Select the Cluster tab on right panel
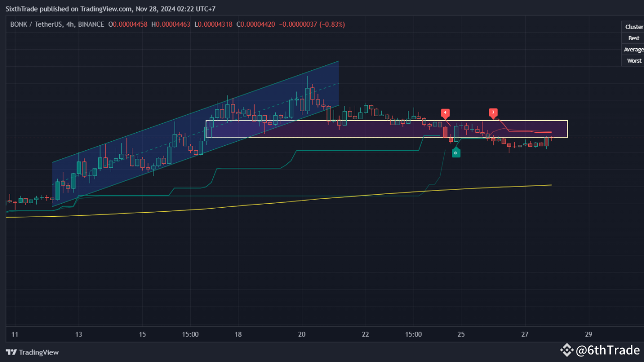Image resolution: width=644 pixels, height=362 pixels. point(633,26)
